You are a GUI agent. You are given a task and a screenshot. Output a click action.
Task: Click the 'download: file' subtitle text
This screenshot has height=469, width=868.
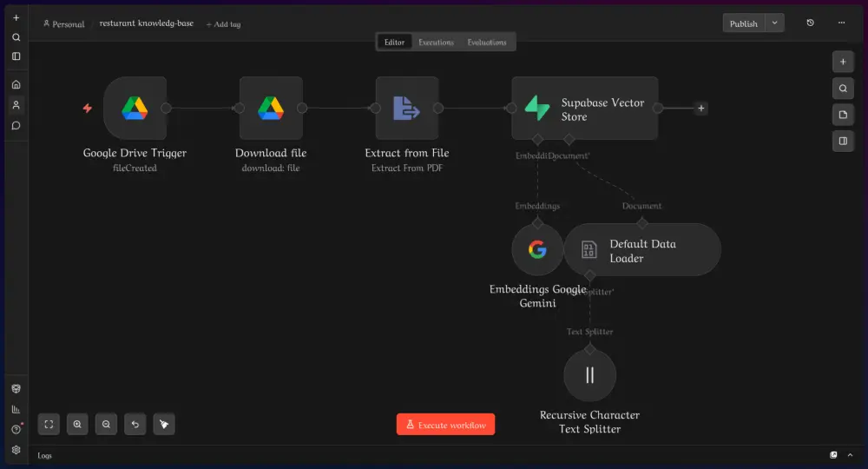pyautogui.click(x=271, y=168)
